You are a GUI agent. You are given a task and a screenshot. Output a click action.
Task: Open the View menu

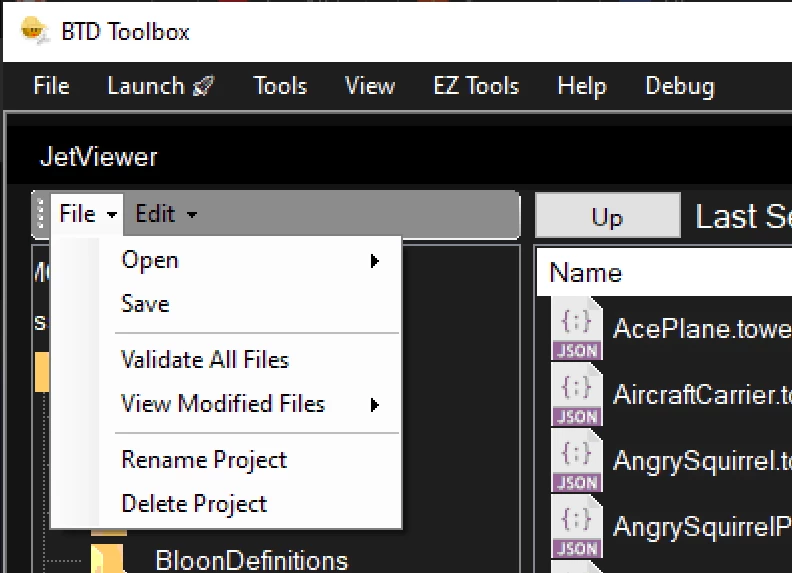pyautogui.click(x=369, y=86)
